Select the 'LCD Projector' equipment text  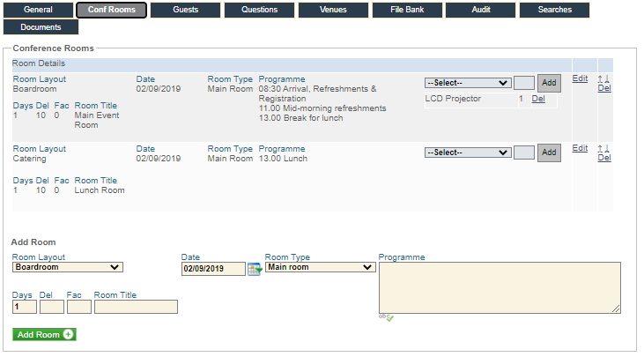(x=453, y=99)
